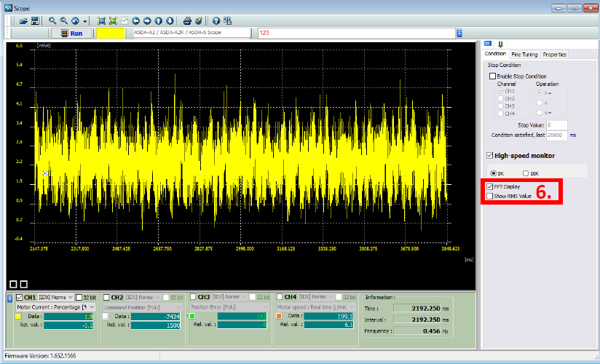
Task: Click the zoom out magnifier icon
Action: pyautogui.click(x=64, y=20)
